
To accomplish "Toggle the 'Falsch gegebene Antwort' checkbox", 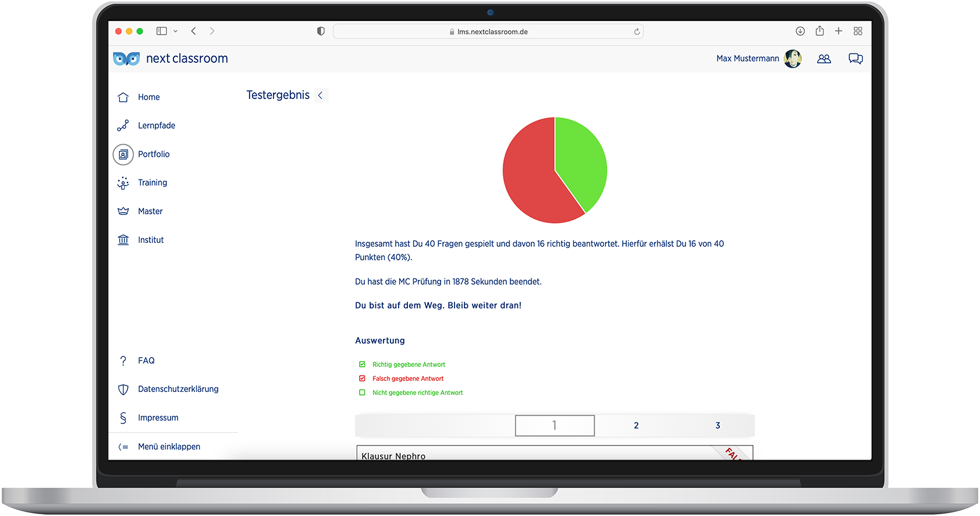I will click(x=362, y=379).
